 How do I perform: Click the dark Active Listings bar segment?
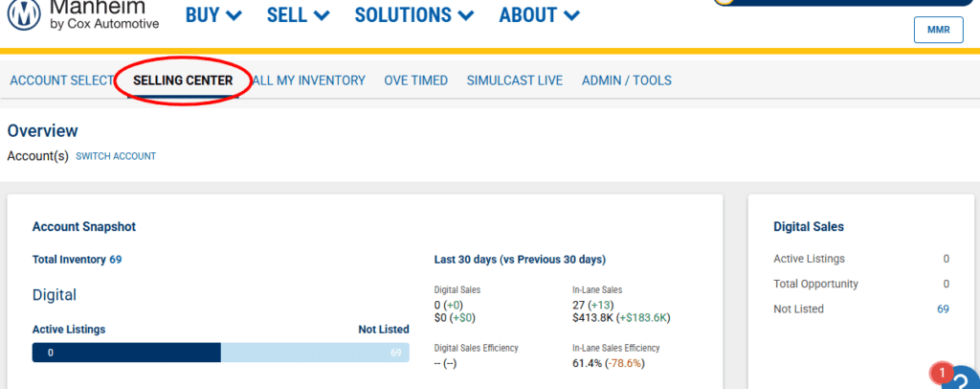pos(126,353)
